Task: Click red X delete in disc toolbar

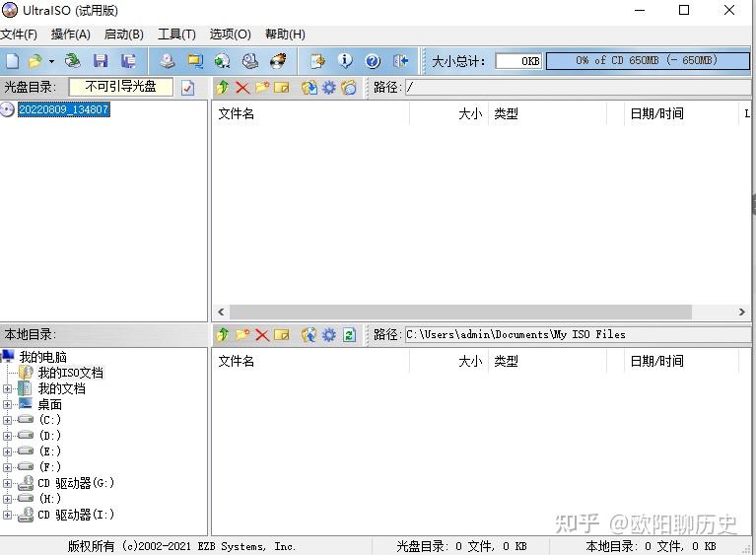Action: pos(242,88)
